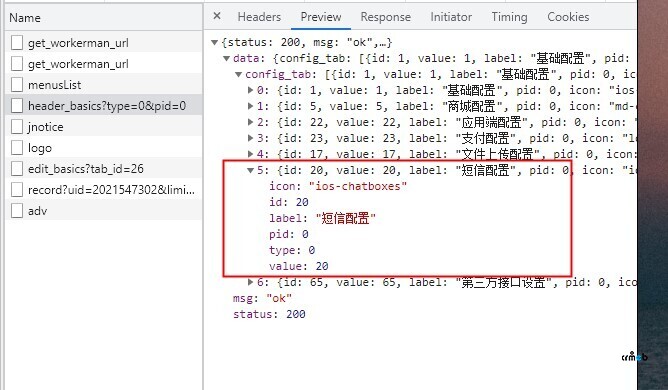This screenshot has width=668, height=390.
Task: Expand item 6 labeled 第三方接口设置
Action: pos(251,282)
